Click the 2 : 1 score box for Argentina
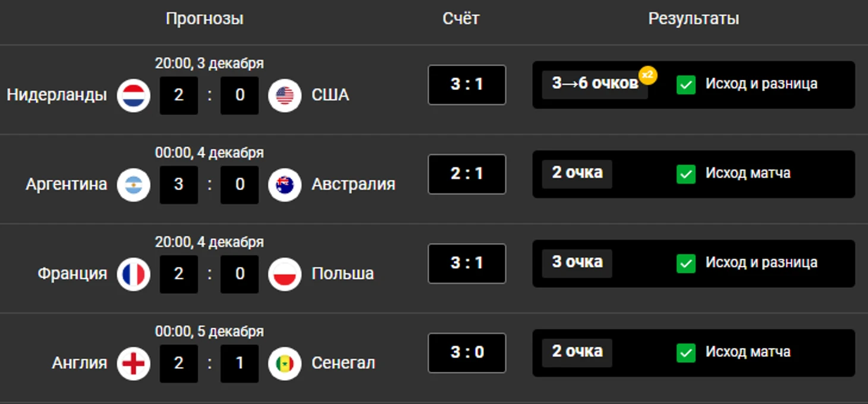 tap(467, 174)
